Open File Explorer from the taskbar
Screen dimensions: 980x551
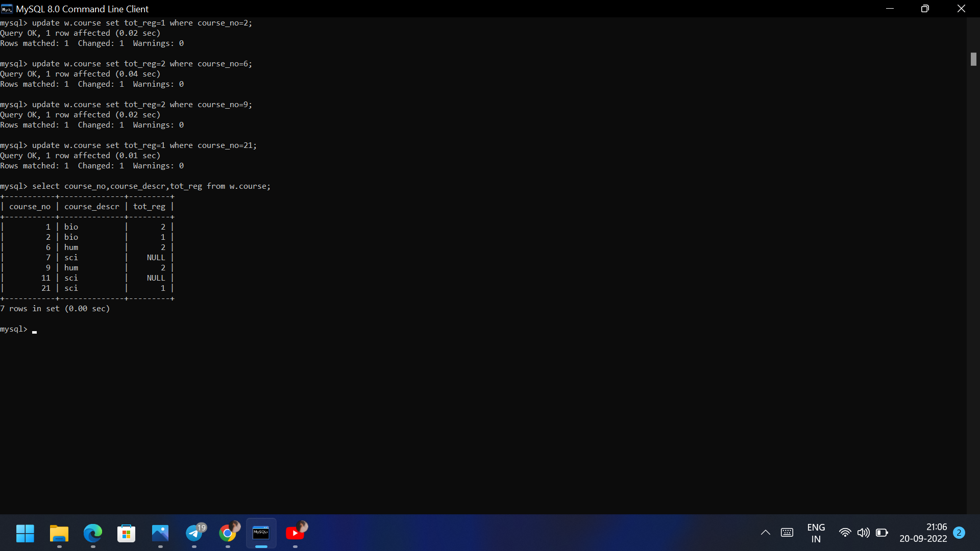coord(59,533)
